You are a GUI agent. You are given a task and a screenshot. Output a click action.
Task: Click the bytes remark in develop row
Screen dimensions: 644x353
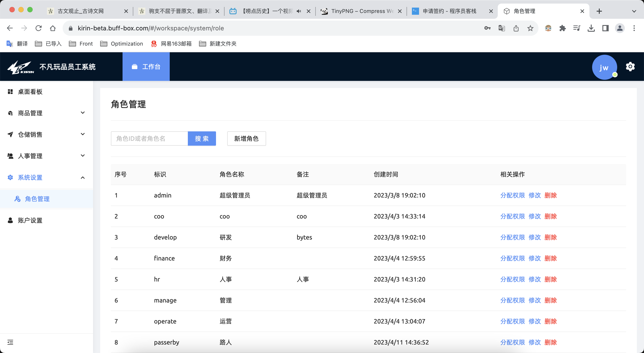304,237
